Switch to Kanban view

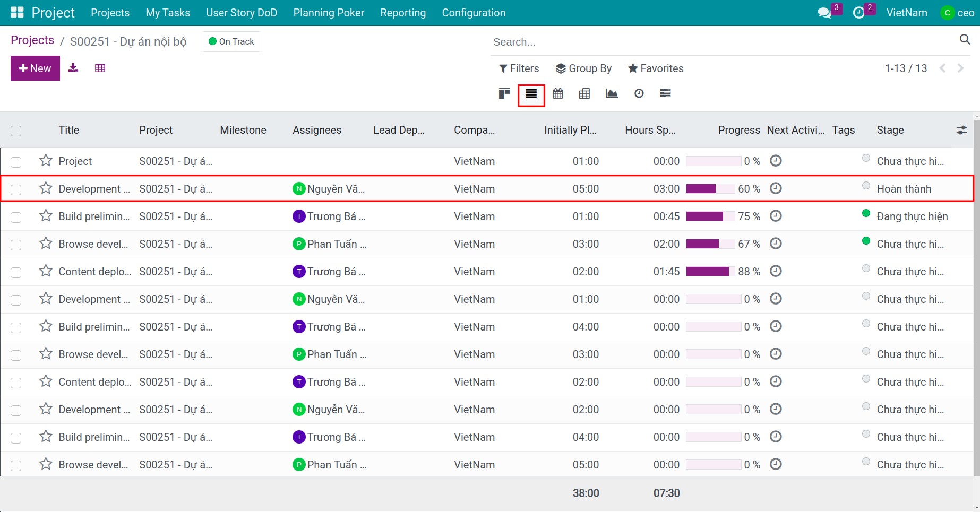click(x=504, y=93)
